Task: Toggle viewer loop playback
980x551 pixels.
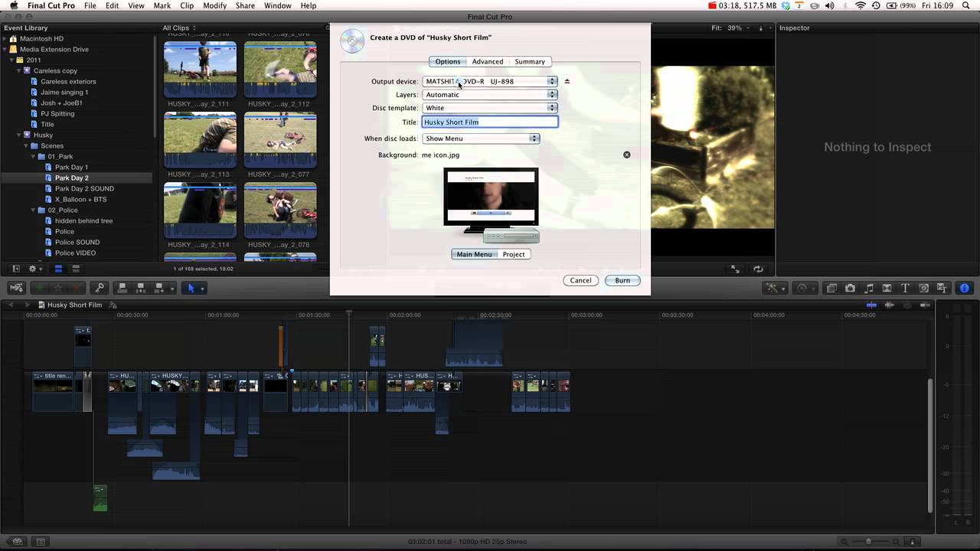Action: click(x=758, y=269)
